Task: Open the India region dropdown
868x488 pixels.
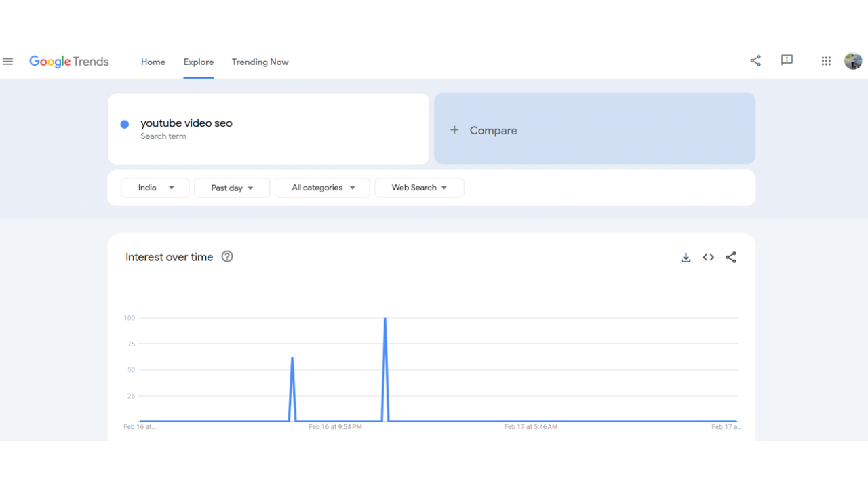Action: [155, 188]
